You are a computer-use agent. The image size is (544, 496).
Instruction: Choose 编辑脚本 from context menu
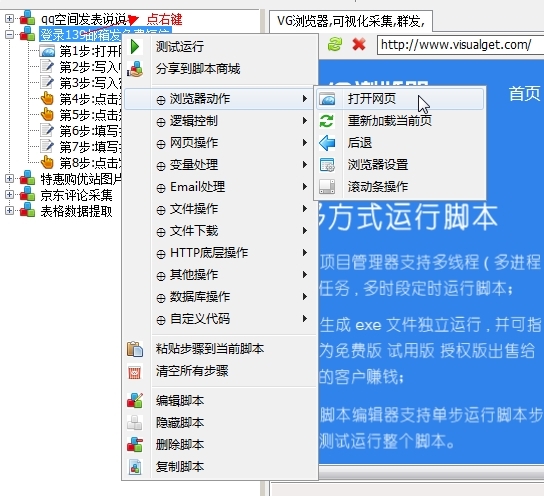pos(220,401)
